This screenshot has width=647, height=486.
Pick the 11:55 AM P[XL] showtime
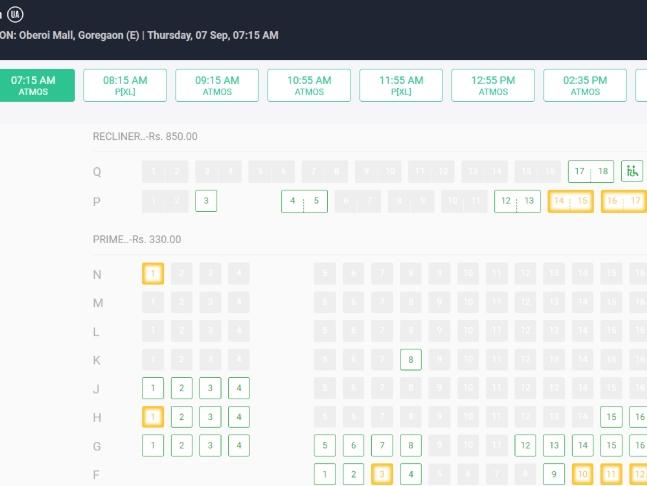401,85
